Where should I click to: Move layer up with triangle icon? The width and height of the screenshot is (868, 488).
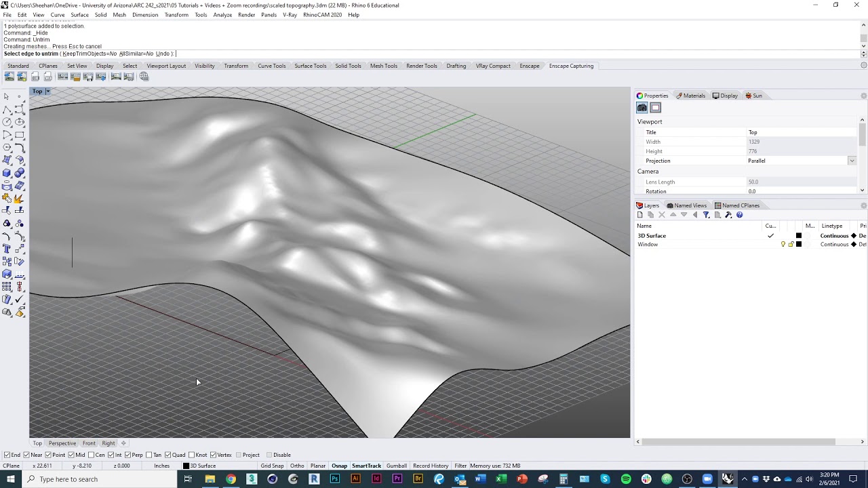click(x=673, y=215)
